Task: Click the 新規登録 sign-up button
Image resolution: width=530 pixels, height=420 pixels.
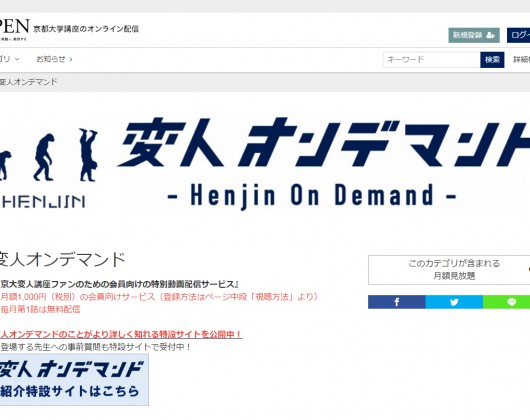Action: pyautogui.click(x=474, y=35)
